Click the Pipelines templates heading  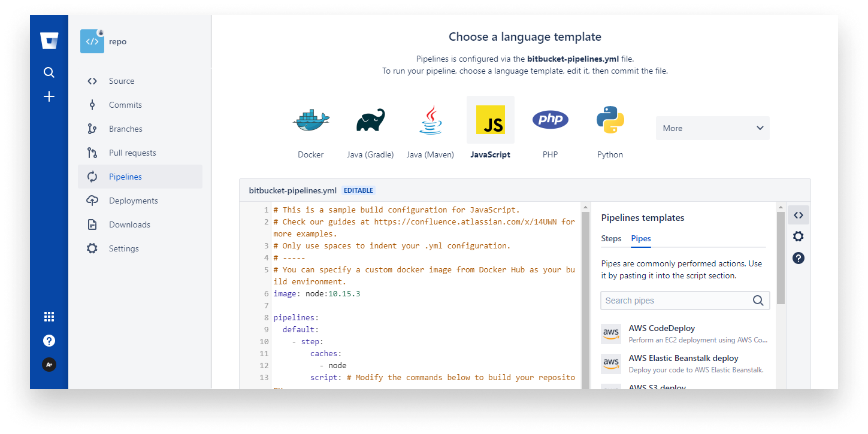pyautogui.click(x=643, y=218)
